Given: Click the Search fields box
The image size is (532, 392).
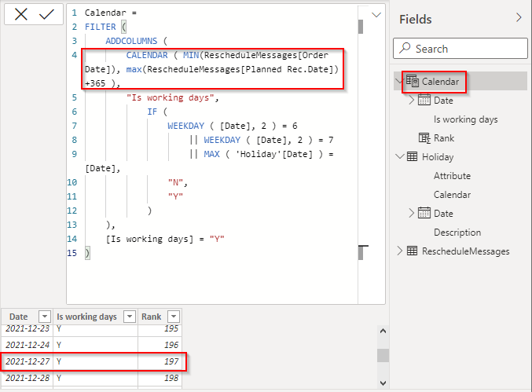Looking at the screenshot, I should coord(460,49).
